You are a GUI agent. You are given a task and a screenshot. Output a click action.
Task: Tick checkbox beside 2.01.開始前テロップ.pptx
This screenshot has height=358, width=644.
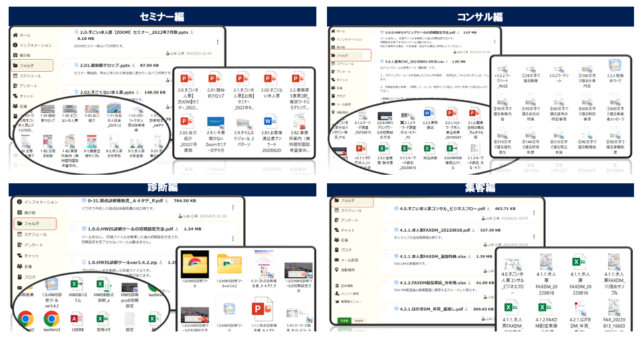[x=65, y=65]
